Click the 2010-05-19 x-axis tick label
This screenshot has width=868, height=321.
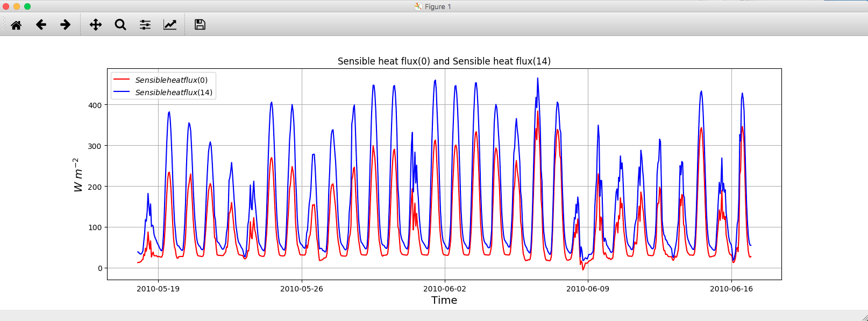tap(158, 289)
